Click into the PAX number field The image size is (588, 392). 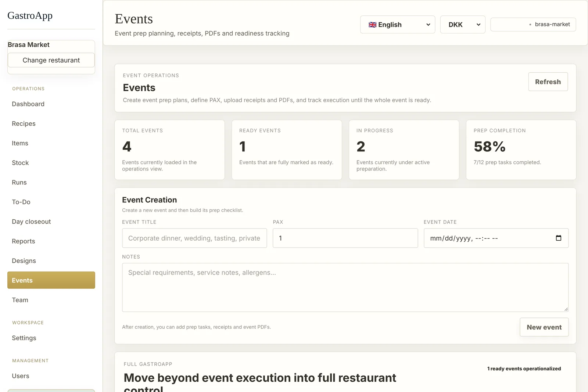[x=345, y=238]
